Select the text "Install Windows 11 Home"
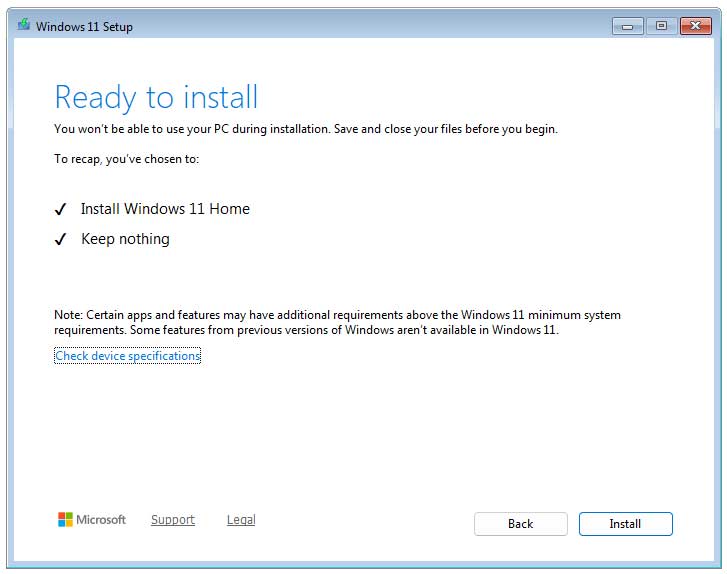 (x=165, y=209)
